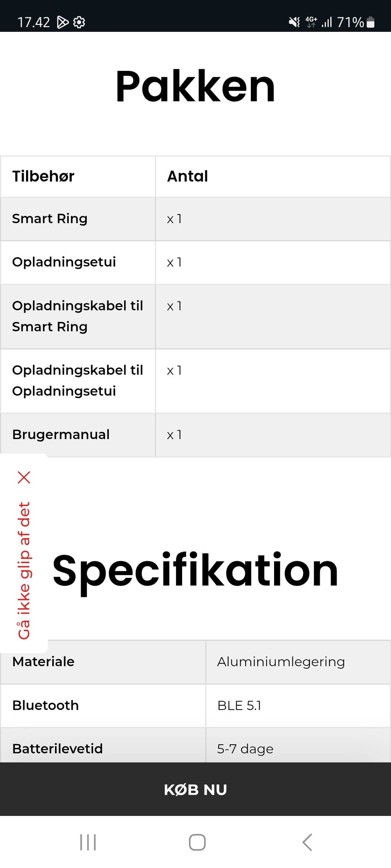Tap the Antal column header
This screenshot has width=391, height=868.
(187, 176)
